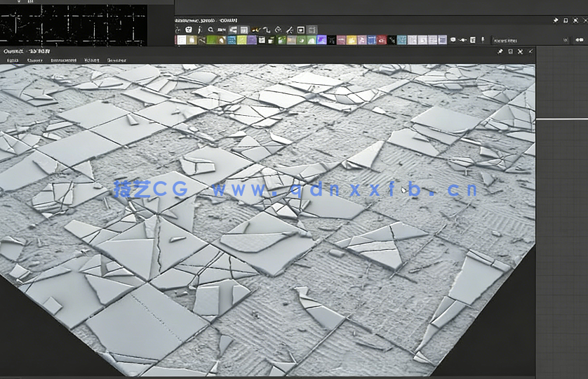Add the teal node after the black scribble node
Image resolution: width=588 pixels, height=379 pixels.
coord(401,40)
